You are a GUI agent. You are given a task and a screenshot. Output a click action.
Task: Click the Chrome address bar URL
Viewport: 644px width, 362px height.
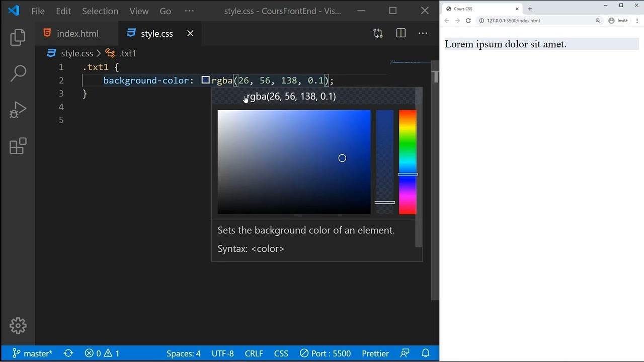pos(513,21)
